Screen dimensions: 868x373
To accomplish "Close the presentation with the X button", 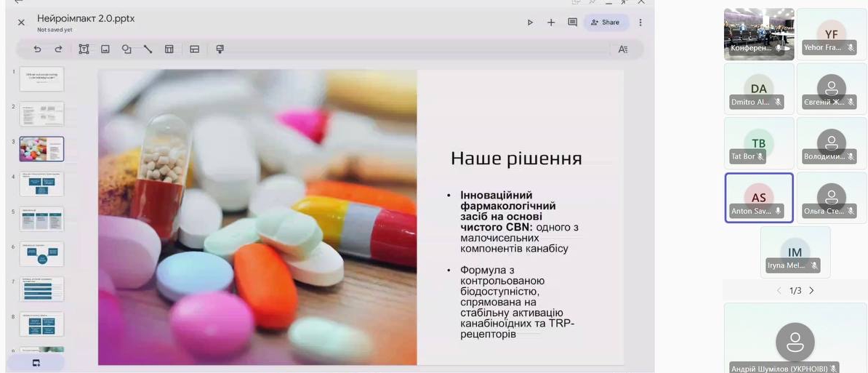I will (x=21, y=23).
